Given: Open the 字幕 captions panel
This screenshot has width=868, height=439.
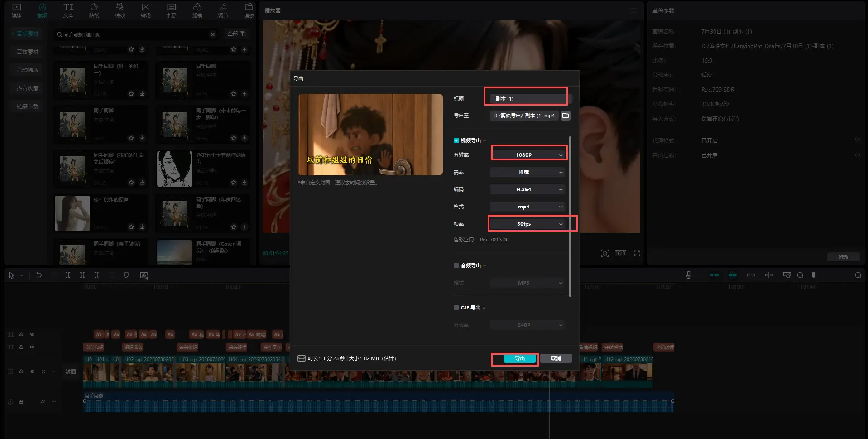Looking at the screenshot, I should tap(171, 10).
